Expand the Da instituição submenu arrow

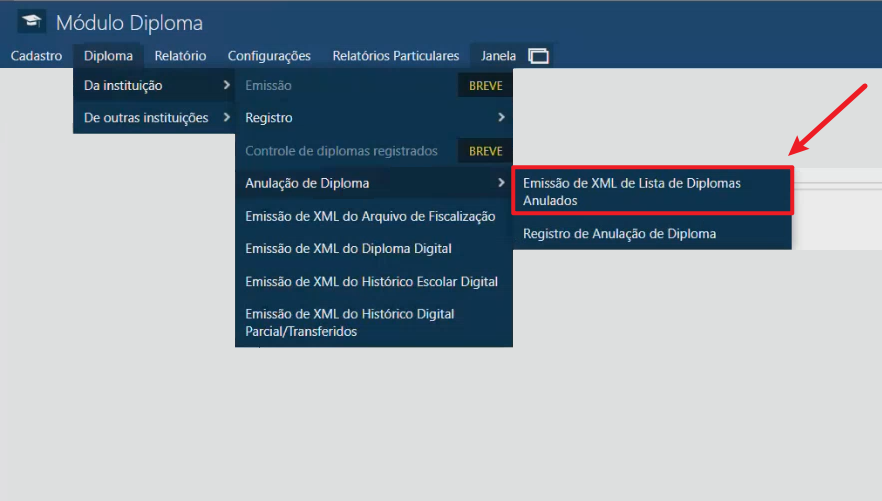[226, 86]
